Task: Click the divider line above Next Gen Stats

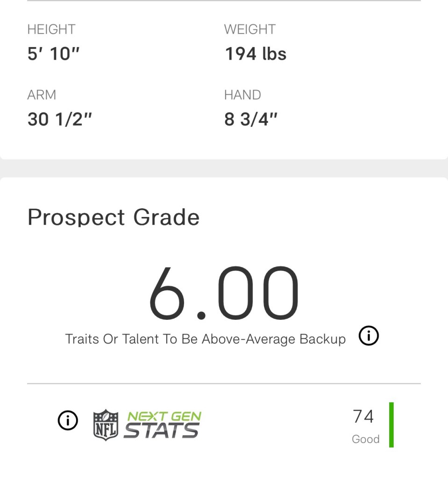Action: click(224, 384)
